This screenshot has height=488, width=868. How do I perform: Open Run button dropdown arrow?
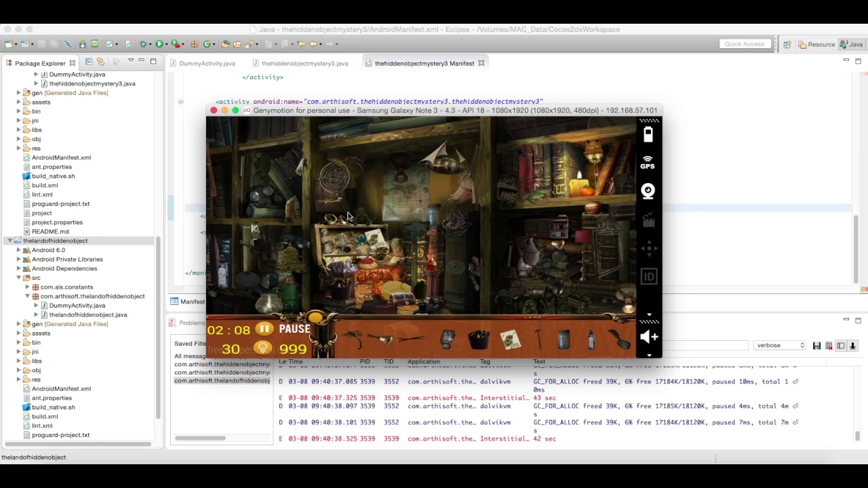pyautogui.click(x=167, y=44)
